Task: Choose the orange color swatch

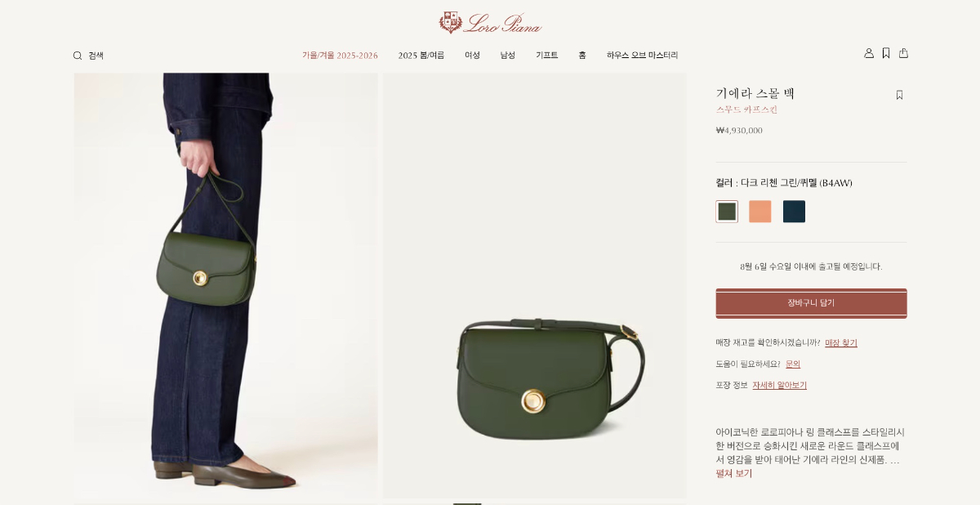Action: [x=760, y=212]
